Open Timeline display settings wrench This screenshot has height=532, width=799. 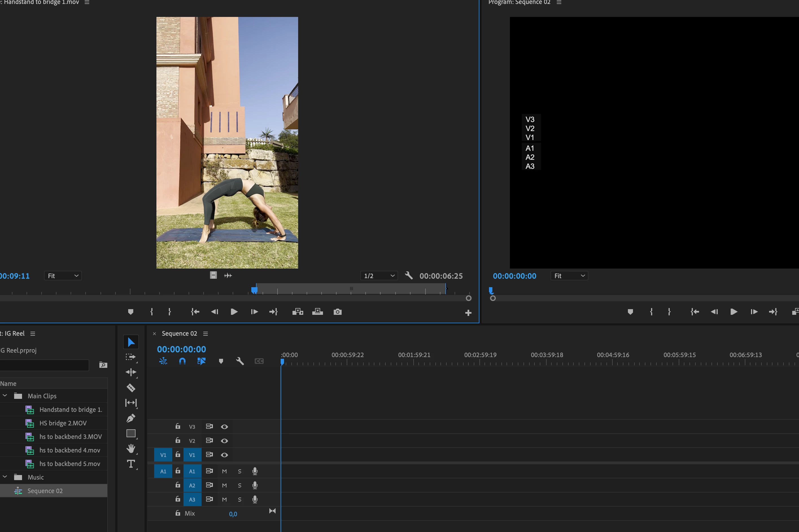[x=240, y=361]
